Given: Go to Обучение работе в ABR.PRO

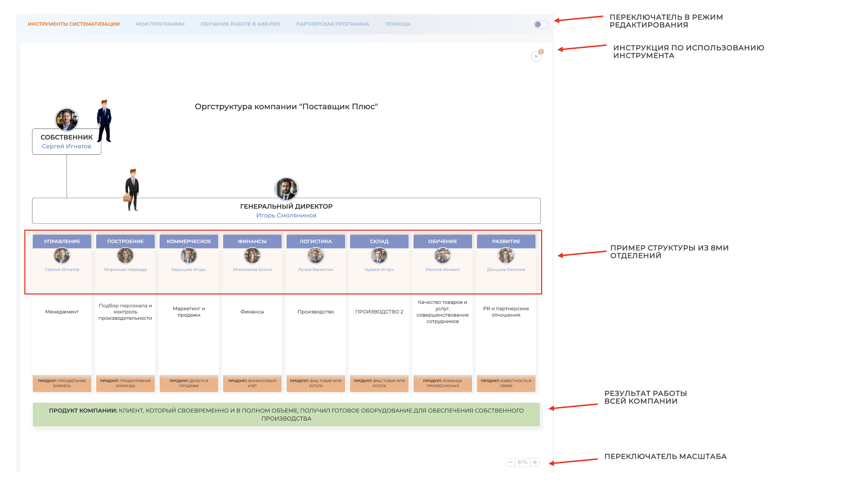Looking at the screenshot, I should click(240, 24).
